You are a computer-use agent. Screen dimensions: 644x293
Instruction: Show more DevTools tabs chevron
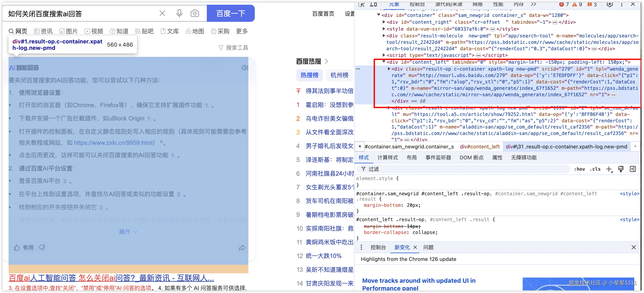[534, 4]
